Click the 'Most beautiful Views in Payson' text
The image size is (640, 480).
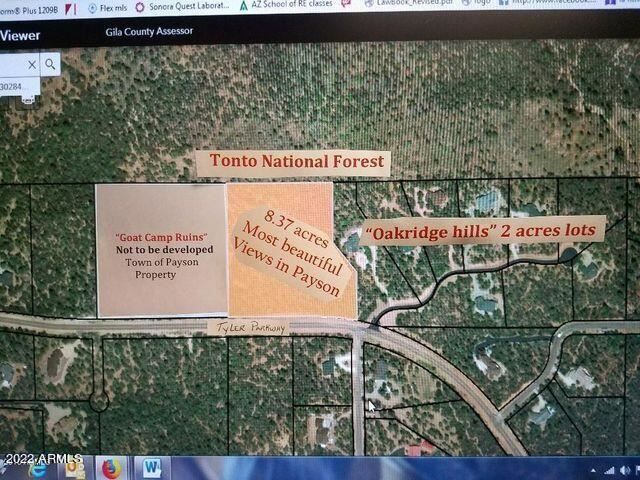click(290, 262)
